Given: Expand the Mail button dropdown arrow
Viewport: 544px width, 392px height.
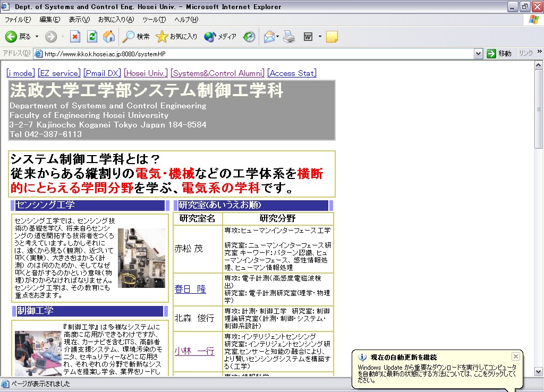Looking at the screenshot, I should [x=277, y=37].
